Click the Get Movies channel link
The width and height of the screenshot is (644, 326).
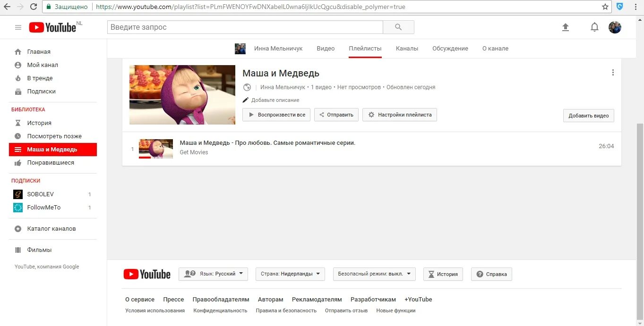(x=194, y=152)
